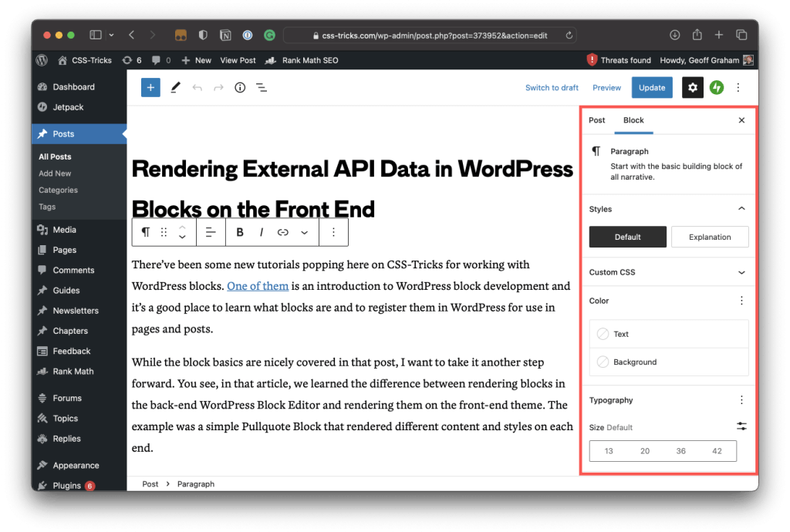Open the Background color swatch
This screenshot has width=790, height=532.
[x=669, y=362]
